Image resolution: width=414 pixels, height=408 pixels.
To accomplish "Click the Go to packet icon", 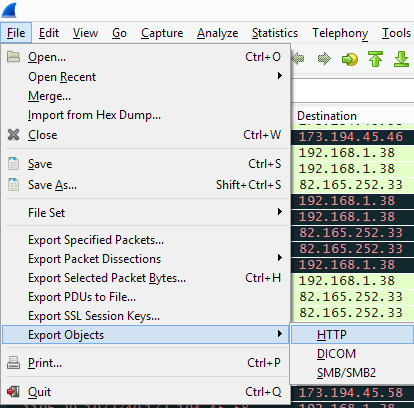I will pos(350,59).
